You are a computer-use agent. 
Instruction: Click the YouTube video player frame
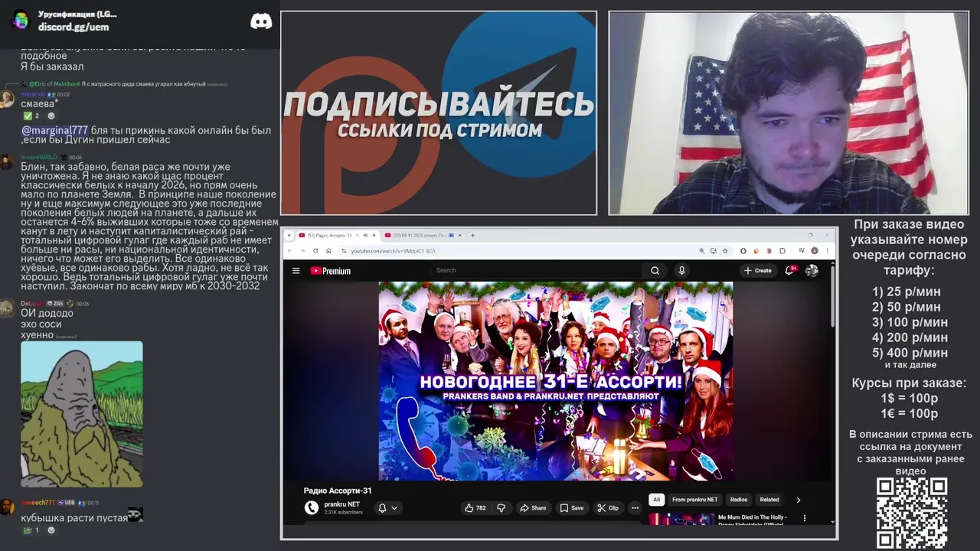[x=556, y=381]
